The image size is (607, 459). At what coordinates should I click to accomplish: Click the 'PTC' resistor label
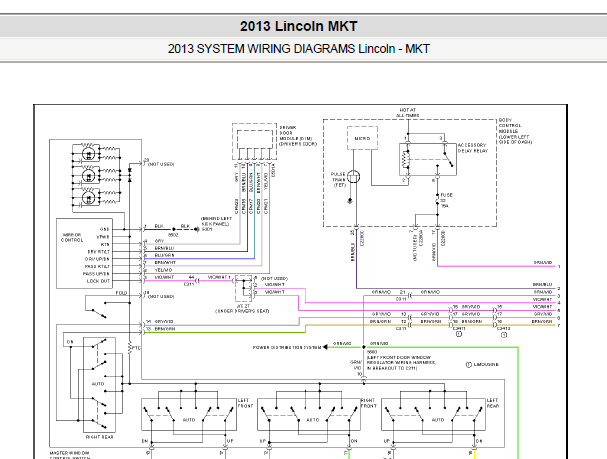(136, 348)
